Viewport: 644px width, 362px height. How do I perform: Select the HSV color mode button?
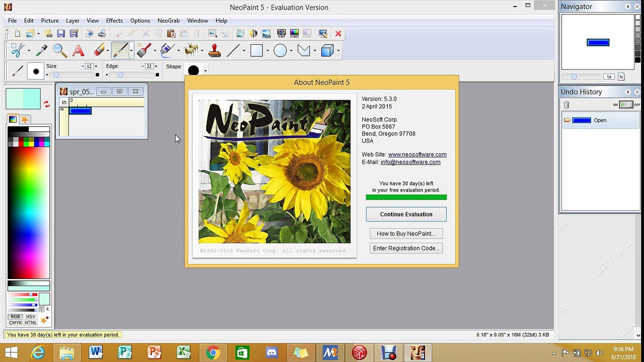click(31, 317)
